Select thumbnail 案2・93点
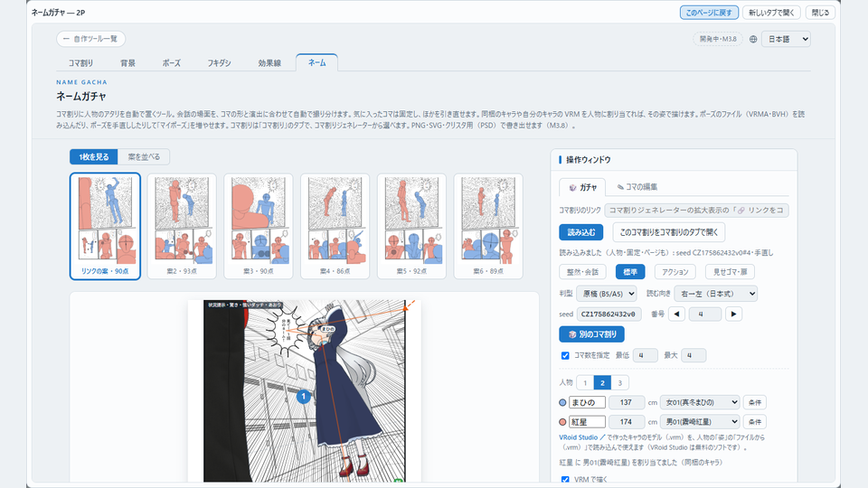This screenshot has height=488, width=868. point(182,226)
